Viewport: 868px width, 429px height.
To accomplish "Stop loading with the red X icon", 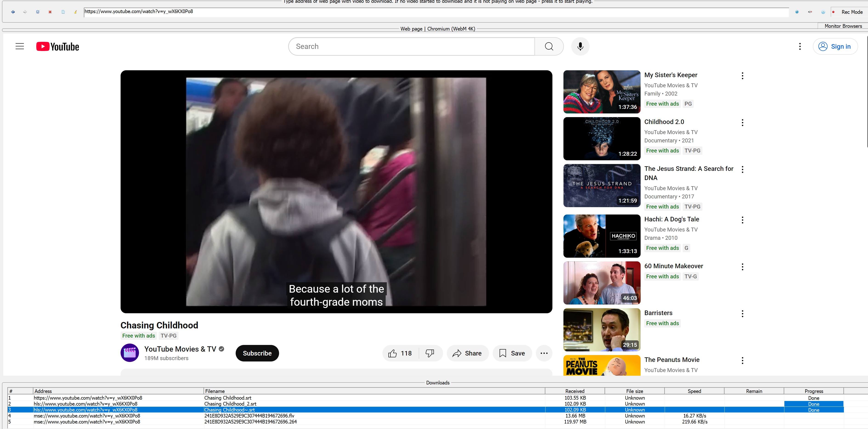I will [50, 12].
